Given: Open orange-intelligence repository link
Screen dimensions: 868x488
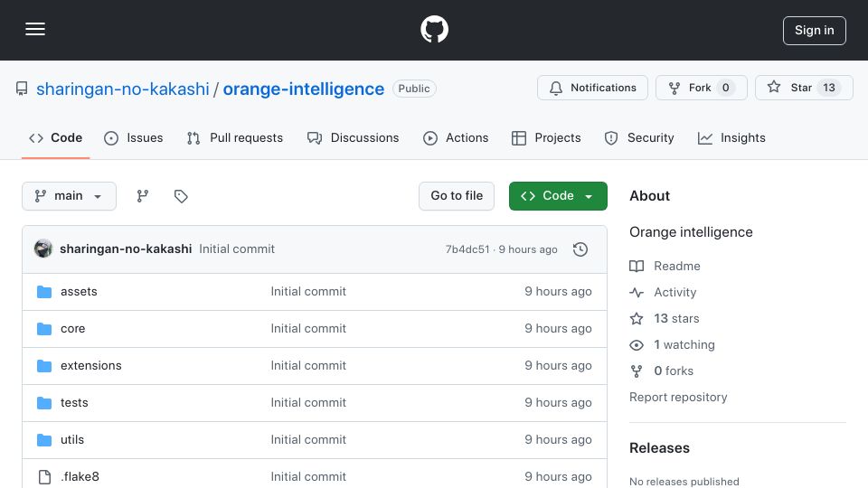Looking at the screenshot, I should (304, 89).
